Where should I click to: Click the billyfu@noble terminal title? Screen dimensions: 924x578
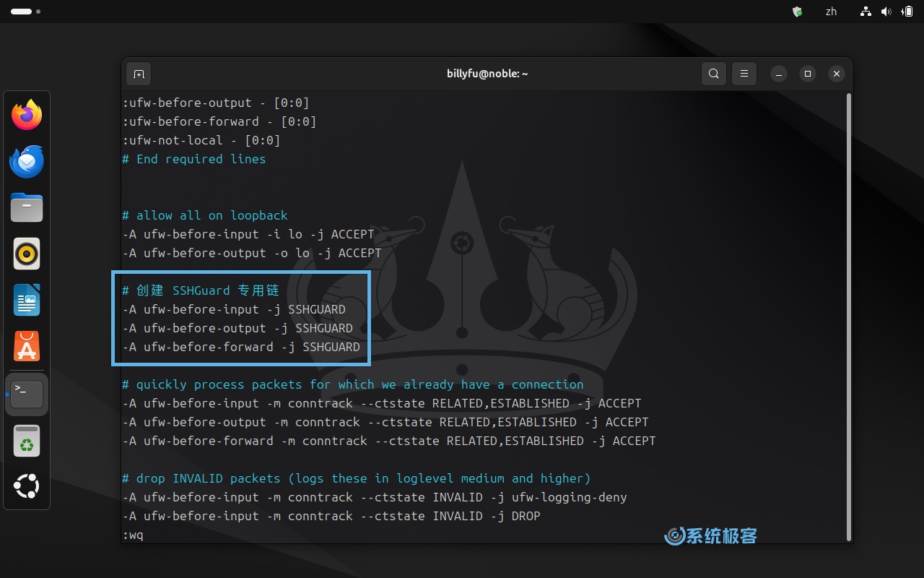(487, 74)
